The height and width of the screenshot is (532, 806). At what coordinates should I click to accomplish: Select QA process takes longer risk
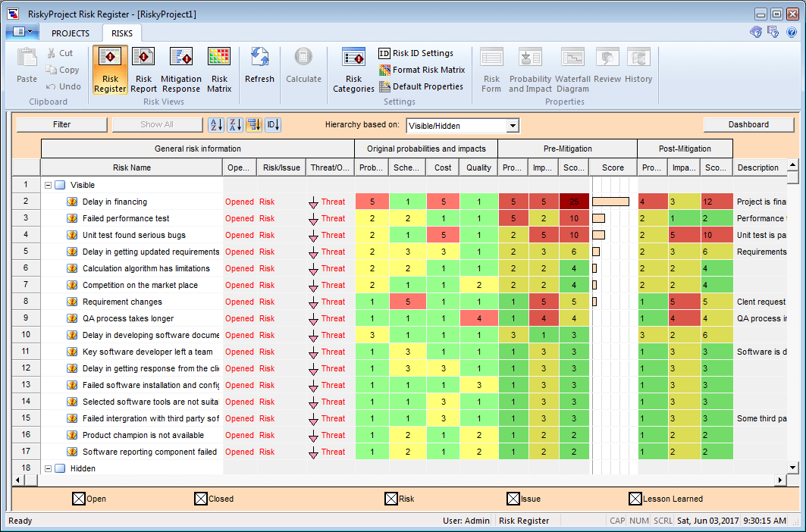click(128, 319)
